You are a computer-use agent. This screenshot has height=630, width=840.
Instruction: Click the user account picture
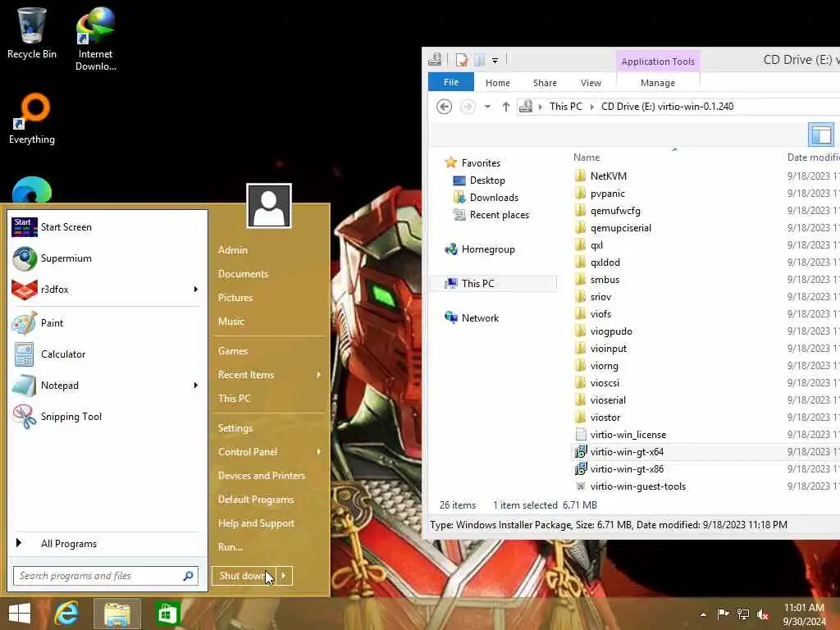[269, 206]
